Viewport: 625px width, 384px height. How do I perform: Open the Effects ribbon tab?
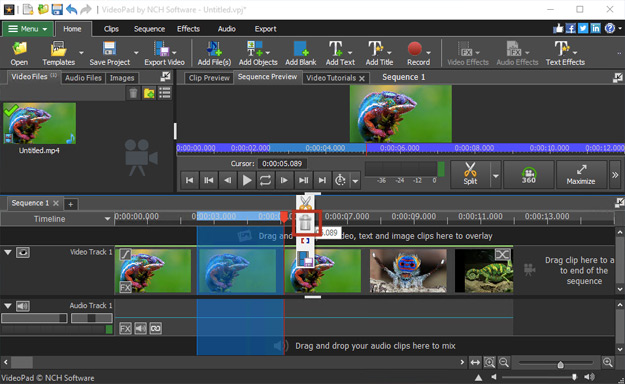(188, 29)
